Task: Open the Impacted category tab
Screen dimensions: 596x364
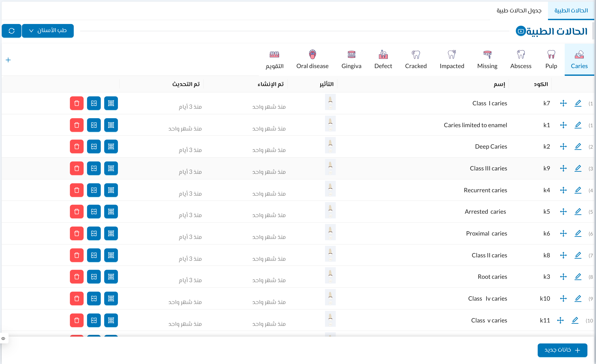Action: 452,60
